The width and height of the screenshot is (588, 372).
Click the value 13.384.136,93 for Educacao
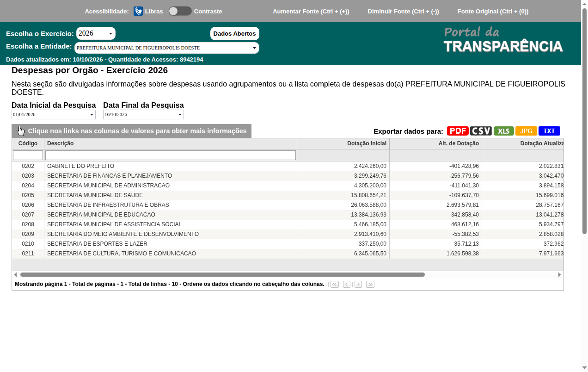[x=368, y=215]
